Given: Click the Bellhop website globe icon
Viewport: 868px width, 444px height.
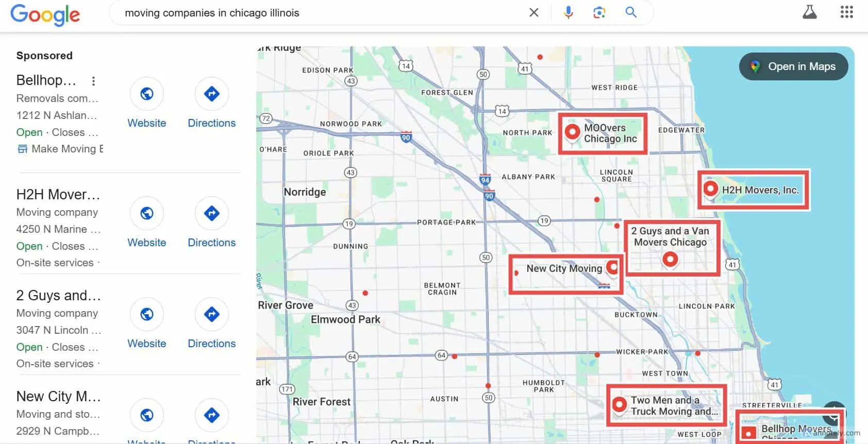Looking at the screenshot, I should [x=147, y=94].
